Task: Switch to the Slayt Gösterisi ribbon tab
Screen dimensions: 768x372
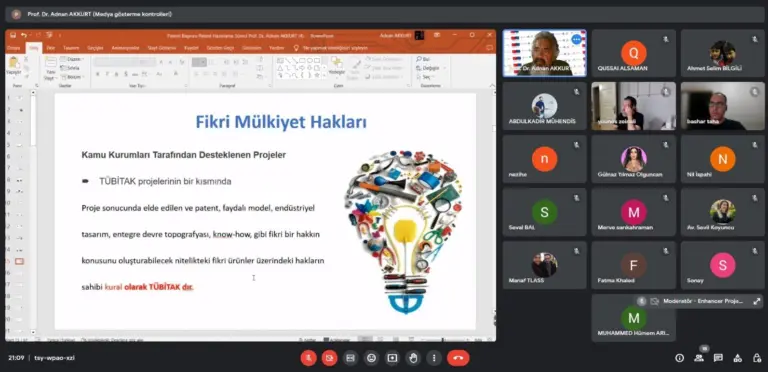Action: [x=162, y=48]
